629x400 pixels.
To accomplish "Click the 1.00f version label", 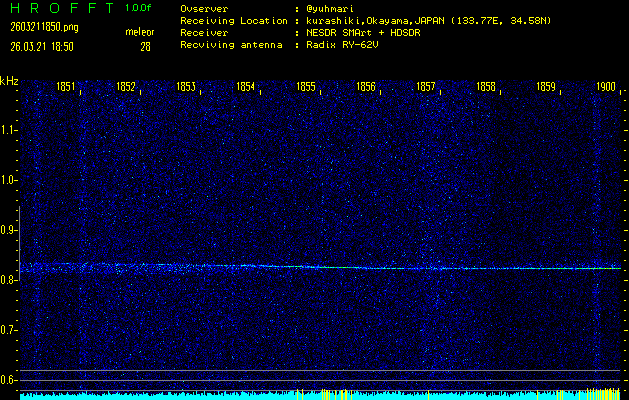I will click(x=139, y=9).
